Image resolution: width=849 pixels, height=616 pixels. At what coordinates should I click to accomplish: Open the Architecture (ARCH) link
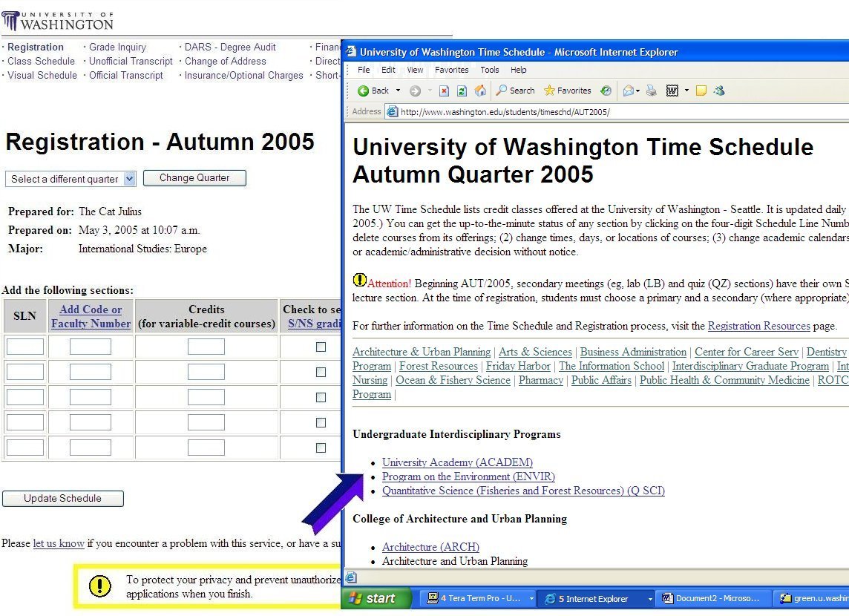click(430, 547)
